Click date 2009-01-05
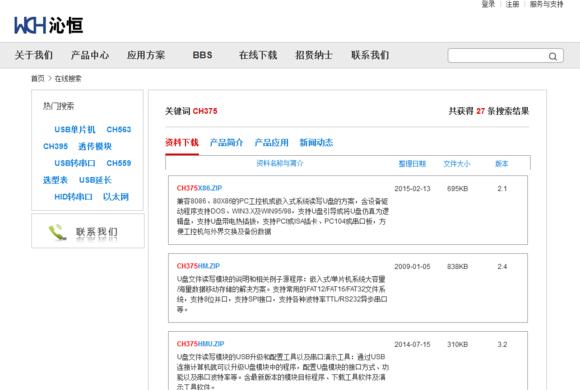This screenshot has width=580, height=390. pos(412,267)
